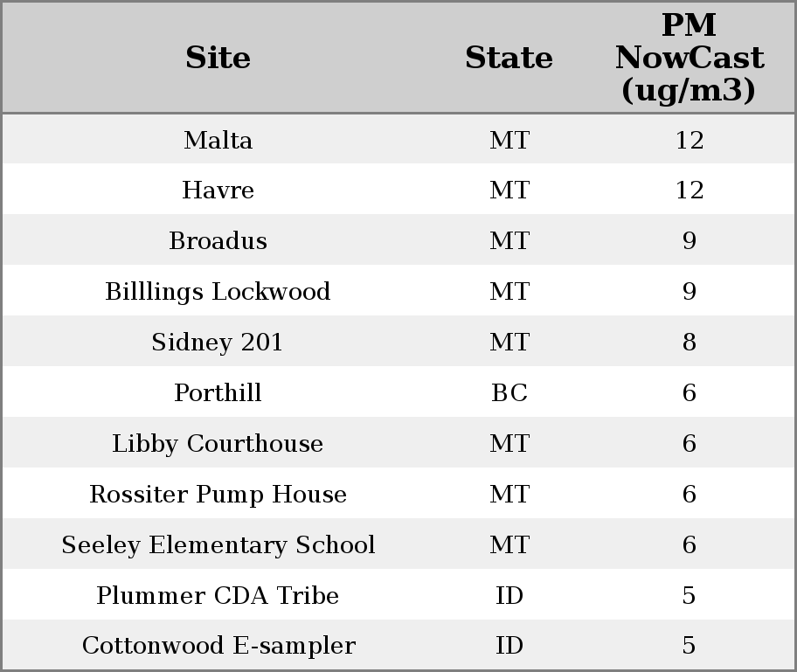Click the BC state cell for Porthill
The height and width of the screenshot is (672, 797).
tap(509, 393)
